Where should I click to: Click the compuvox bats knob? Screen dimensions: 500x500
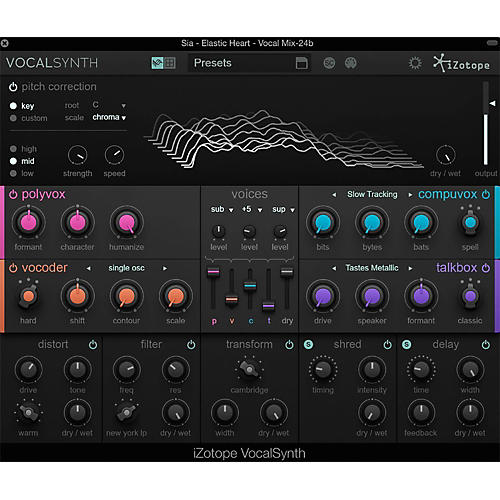421,222
